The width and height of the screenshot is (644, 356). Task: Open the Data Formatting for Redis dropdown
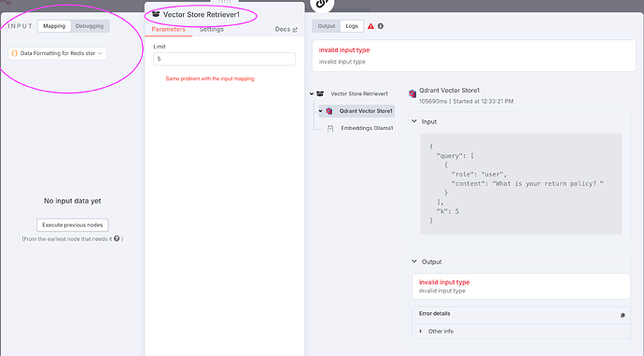click(57, 53)
